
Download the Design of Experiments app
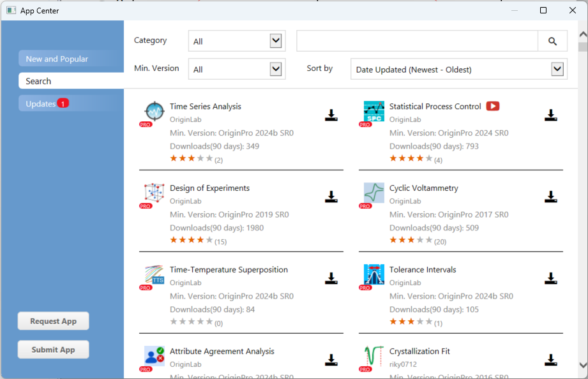pyautogui.click(x=331, y=197)
